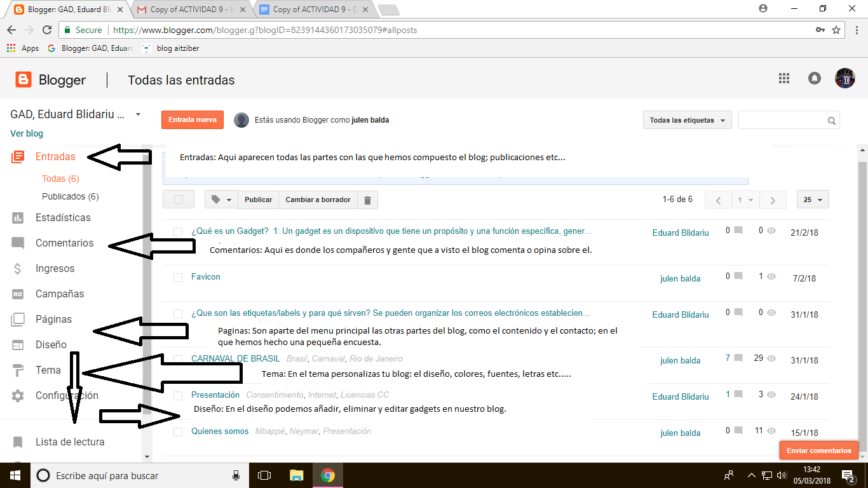Open Chrome in the taskbar
Image resolution: width=868 pixels, height=488 pixels.
[x=328, y=475]
